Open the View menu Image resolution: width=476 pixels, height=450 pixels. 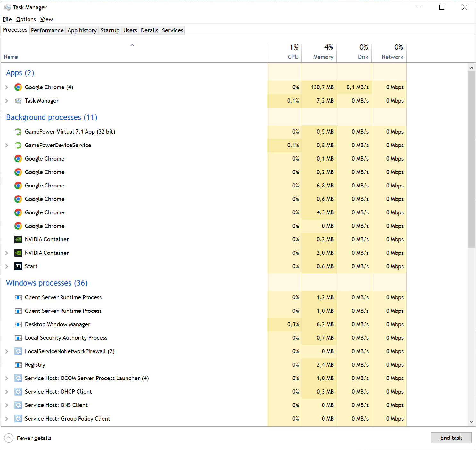tap(46, 19)
